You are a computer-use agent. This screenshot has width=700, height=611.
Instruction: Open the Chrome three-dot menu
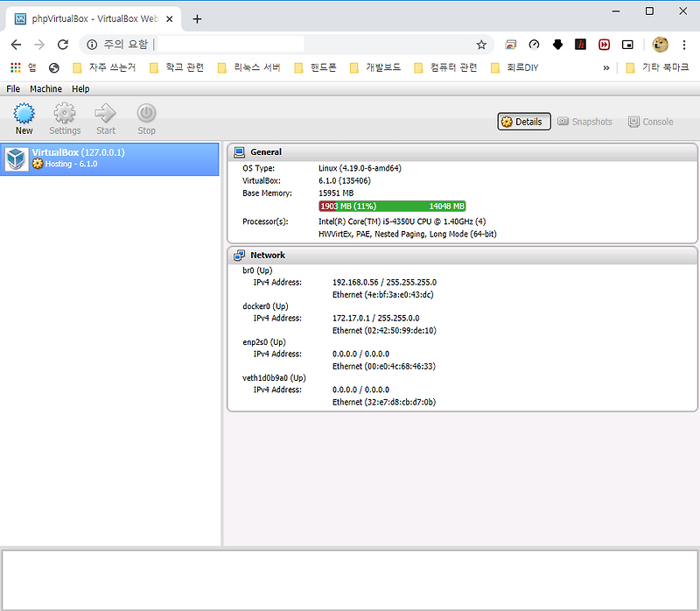tap(684, 45)
